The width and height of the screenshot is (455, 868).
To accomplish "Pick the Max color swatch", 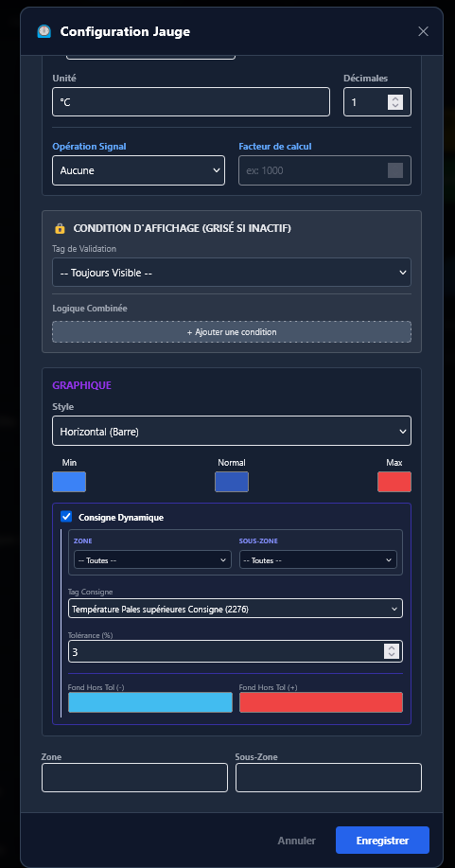I will 394,482.
